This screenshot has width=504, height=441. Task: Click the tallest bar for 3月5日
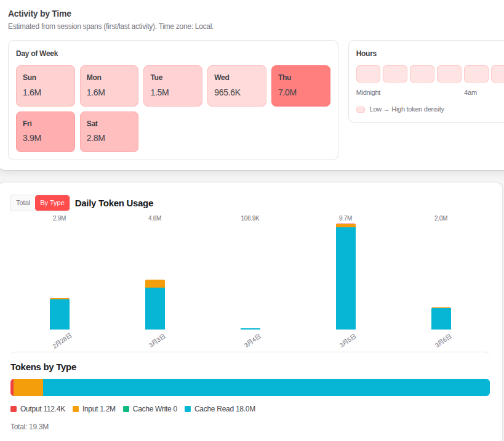[x=346, y=278]
